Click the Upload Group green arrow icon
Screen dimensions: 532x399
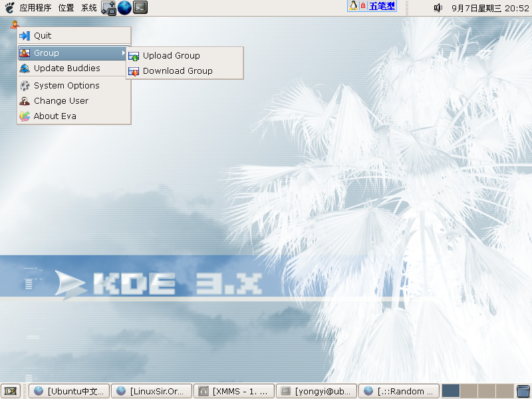coord(134,57)
